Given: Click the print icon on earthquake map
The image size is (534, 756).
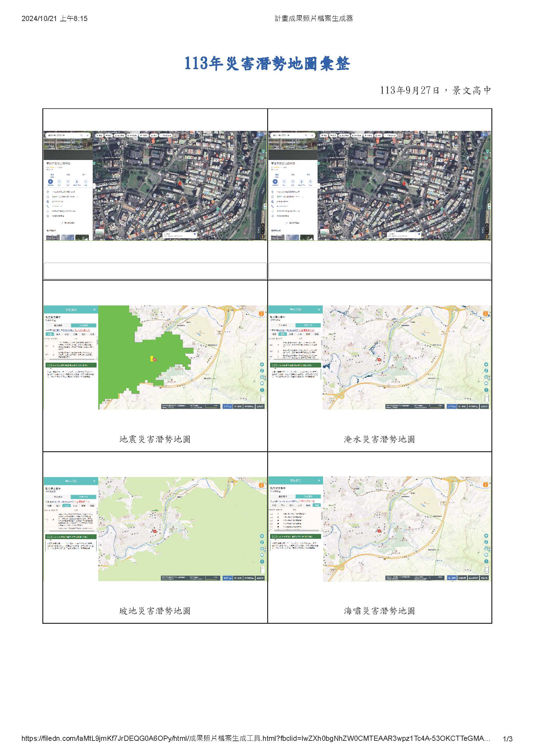Looking at the screenshot, I should [262, 377].
